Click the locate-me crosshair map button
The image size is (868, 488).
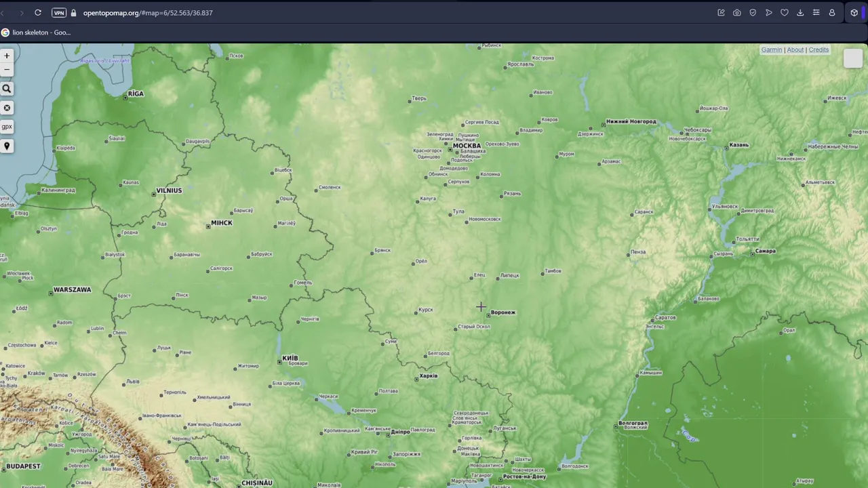pyautogui.click(x=7, y=108)
